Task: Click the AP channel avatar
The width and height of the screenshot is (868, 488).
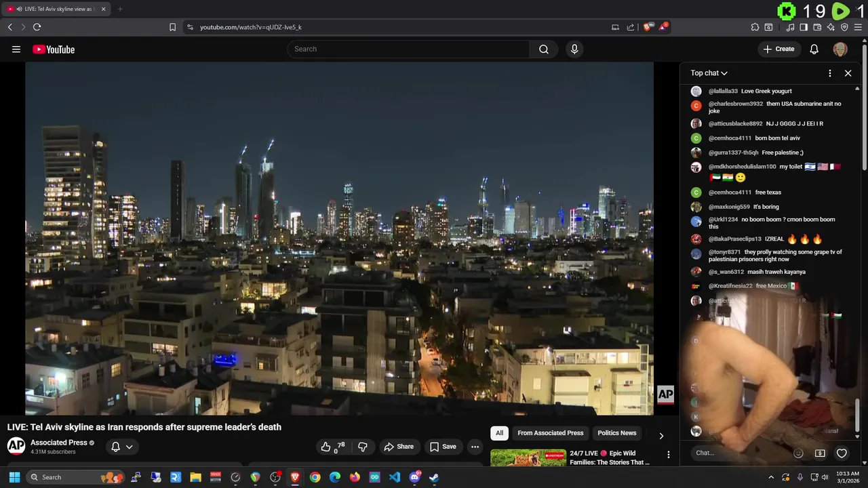Action: [x=16, y=445]
